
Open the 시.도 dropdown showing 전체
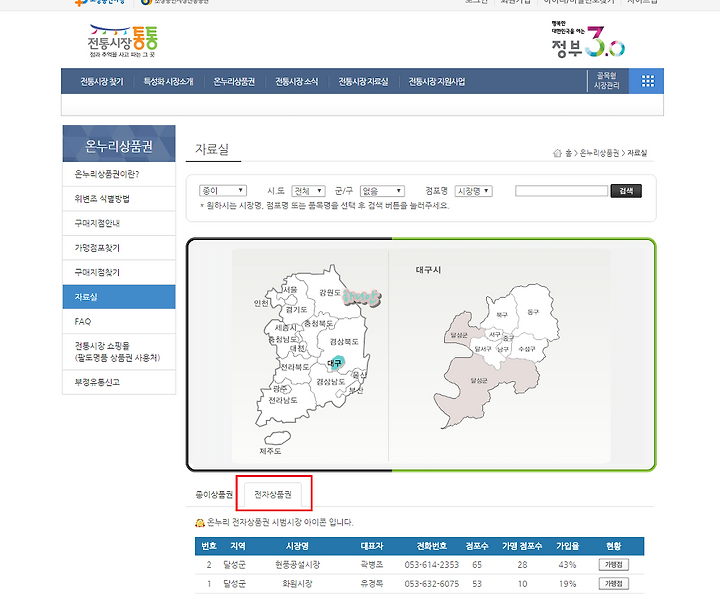[x=308, y=191]
